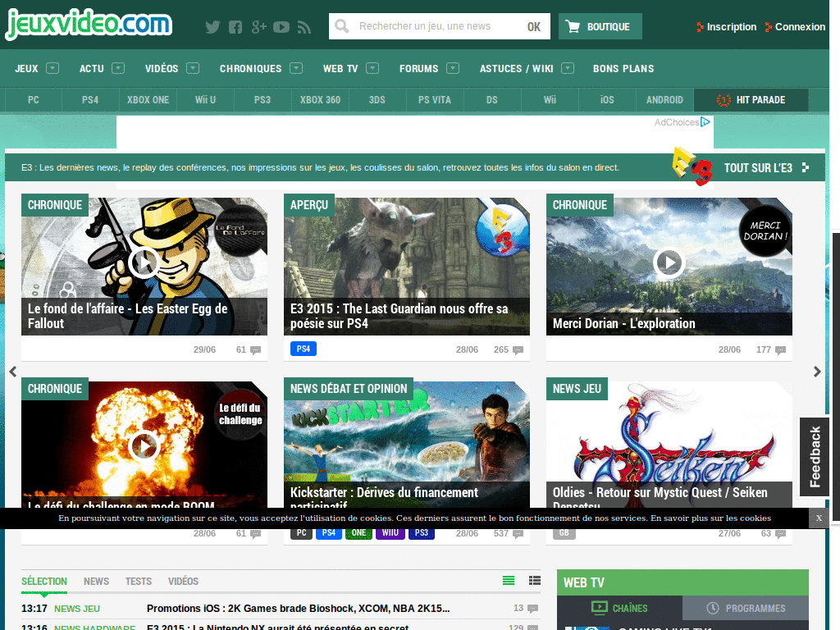The width and height of the screenshot is (840, 630).
Task: Open comments icon of Last Guardian article
Action: tap(518, 350)
